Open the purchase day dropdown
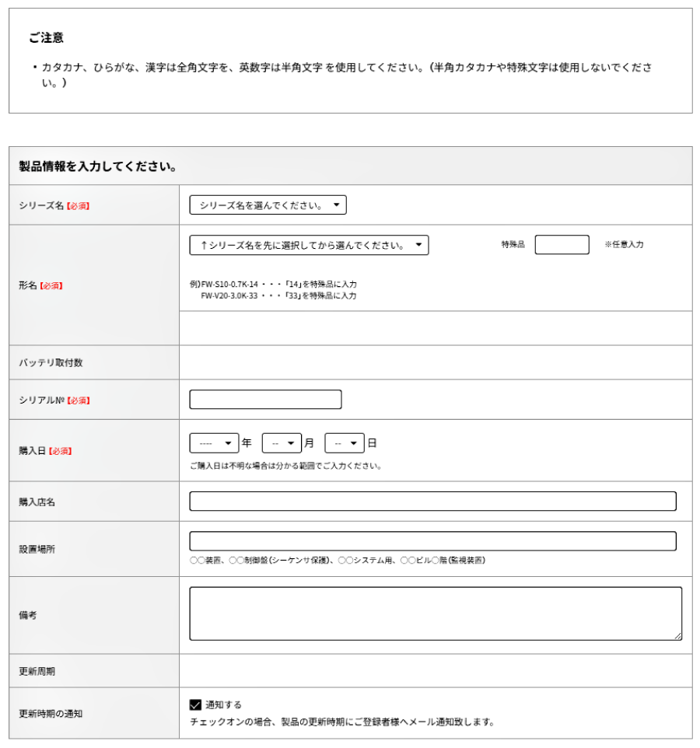This screenshot has width=700, height=748. tap(344, 443)
